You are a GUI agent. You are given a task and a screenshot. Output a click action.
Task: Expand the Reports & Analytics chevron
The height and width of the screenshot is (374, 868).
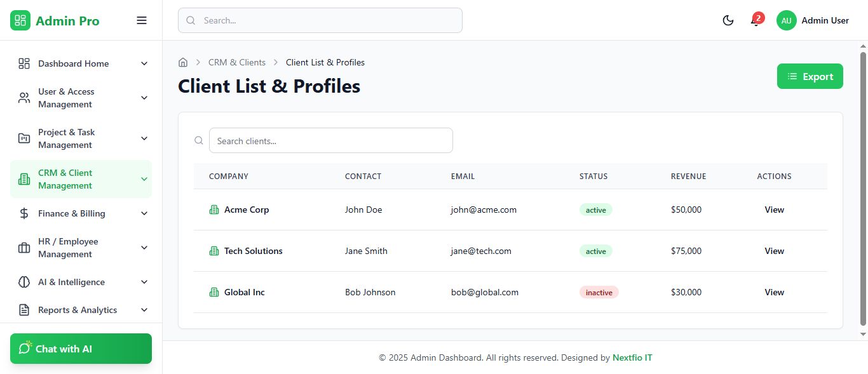[144, 310]
